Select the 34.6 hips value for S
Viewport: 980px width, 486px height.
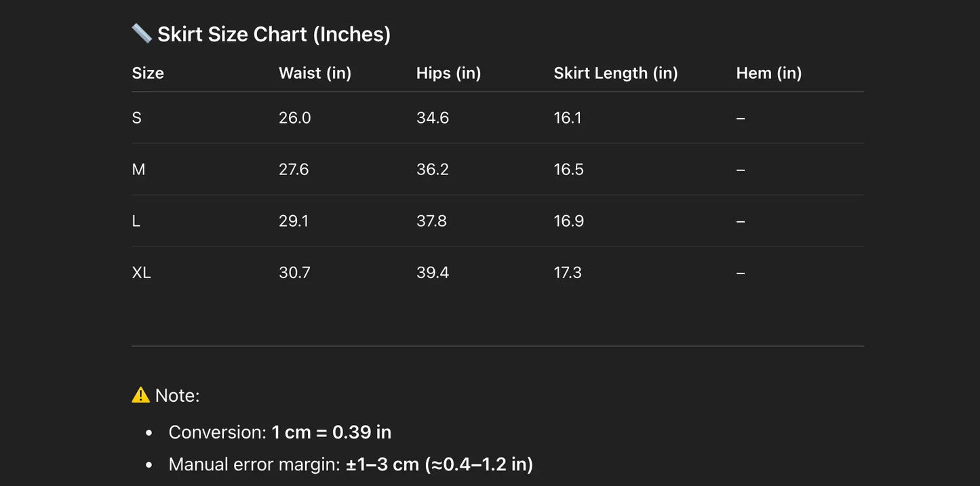[433, 118]
